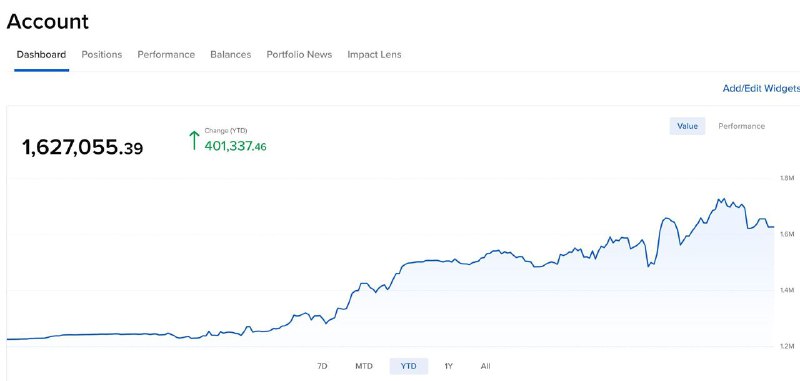Screen dimensions: 800x381
Task: Click the Add/Edit Widgets link
Action: point(761,89)
